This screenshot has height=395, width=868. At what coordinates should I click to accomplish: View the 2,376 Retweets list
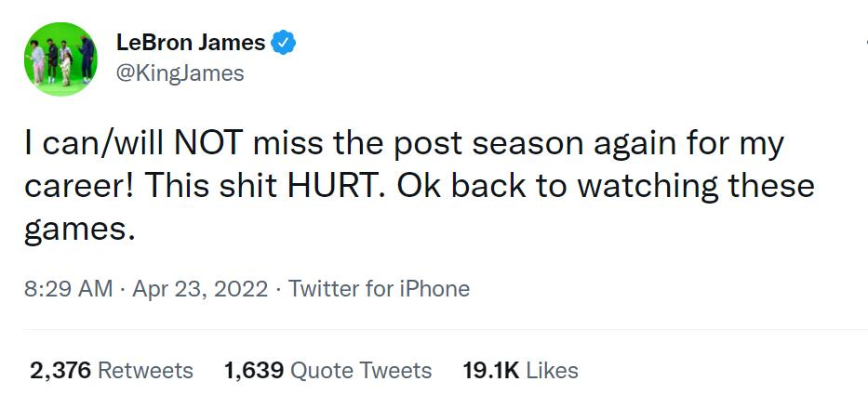[x=112, y=371]
